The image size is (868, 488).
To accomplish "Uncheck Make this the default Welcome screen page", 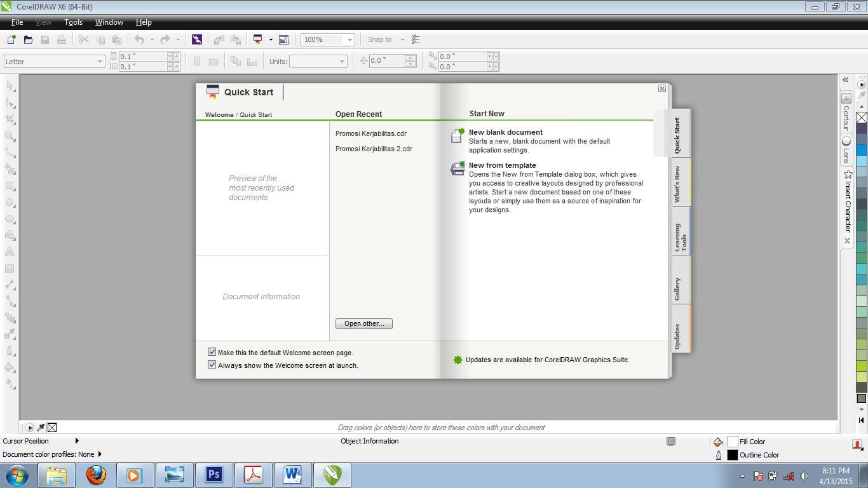I will [x=212, y=352].
